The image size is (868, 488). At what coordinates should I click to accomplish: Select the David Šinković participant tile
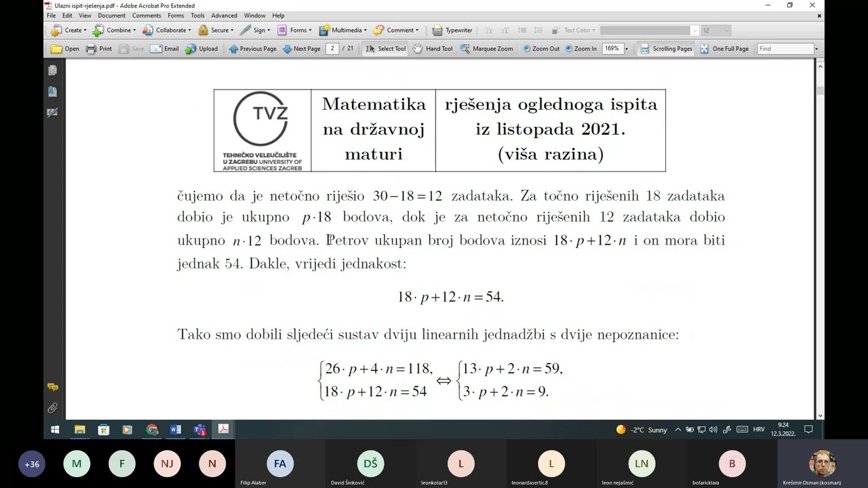pos(370,464)
